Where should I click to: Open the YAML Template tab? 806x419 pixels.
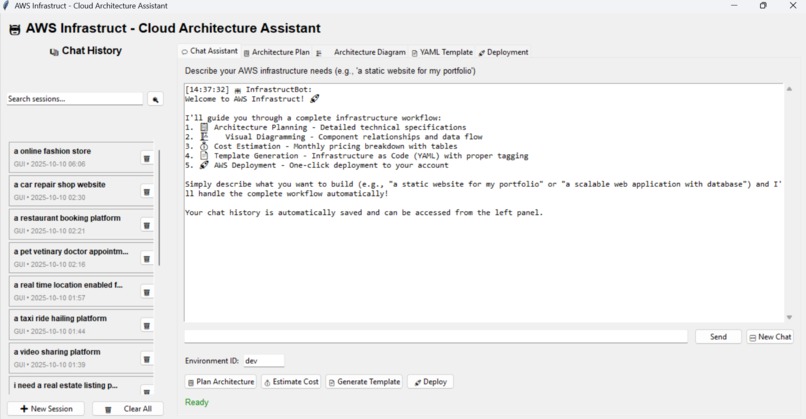click(442, 52)
